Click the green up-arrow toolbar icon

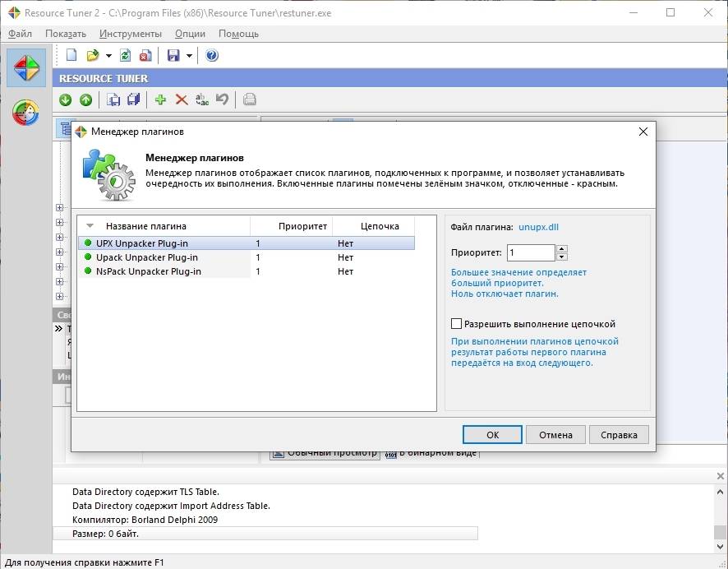(x=86, y=99)
